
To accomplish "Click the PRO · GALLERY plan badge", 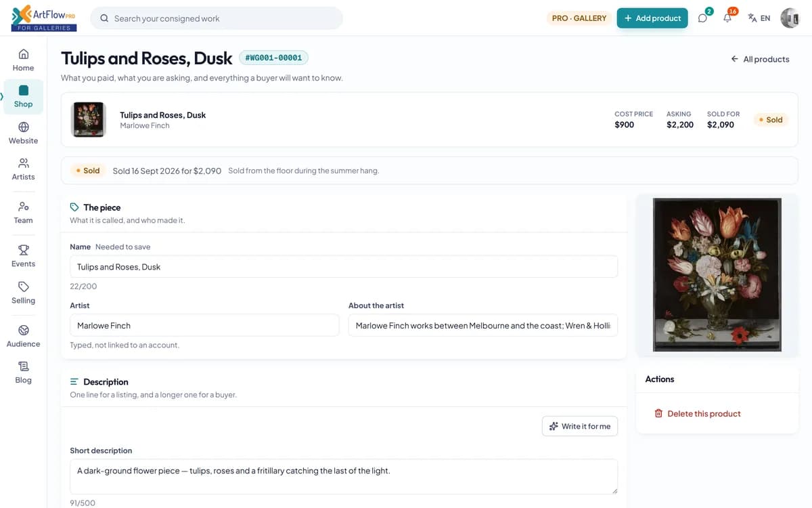I will click(x=579, y=18).
